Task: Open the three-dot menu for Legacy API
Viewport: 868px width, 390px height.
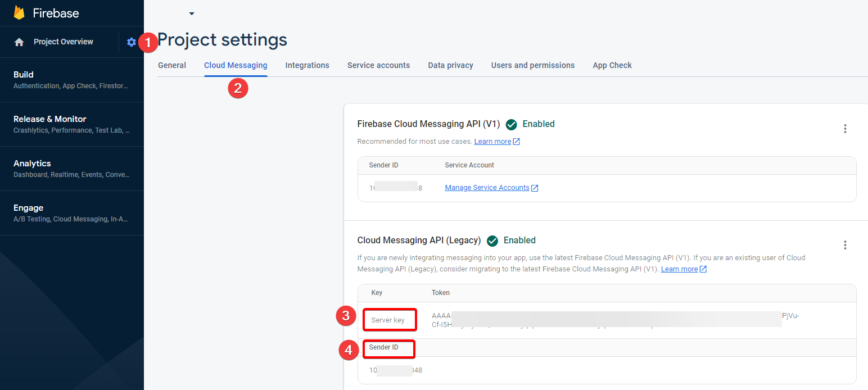Action: [x=845, y=245]
